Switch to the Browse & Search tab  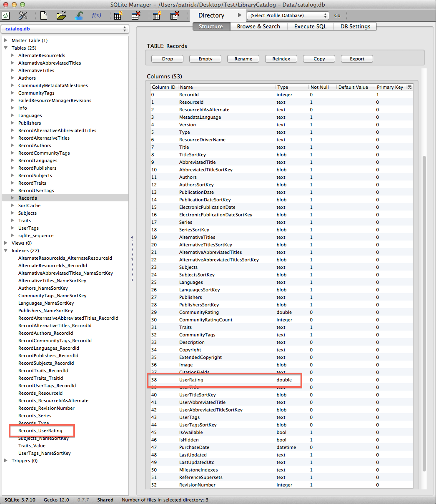coord(258,26)
